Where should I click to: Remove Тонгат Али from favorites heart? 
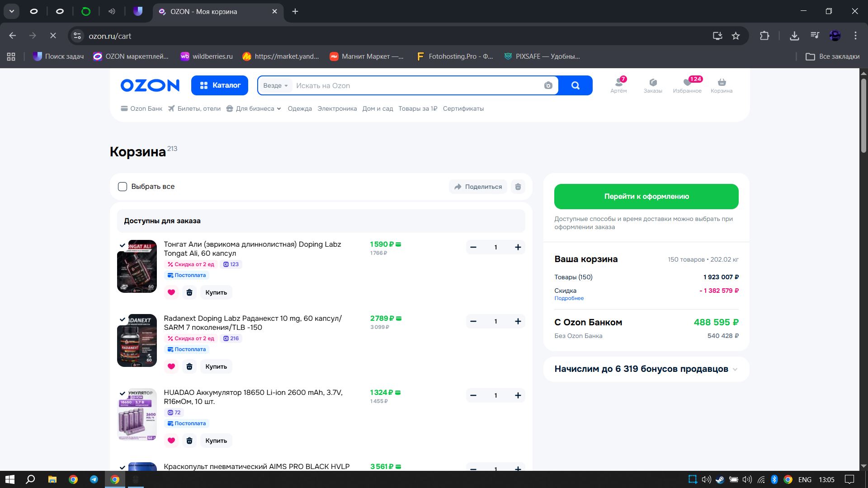(171, 292)
